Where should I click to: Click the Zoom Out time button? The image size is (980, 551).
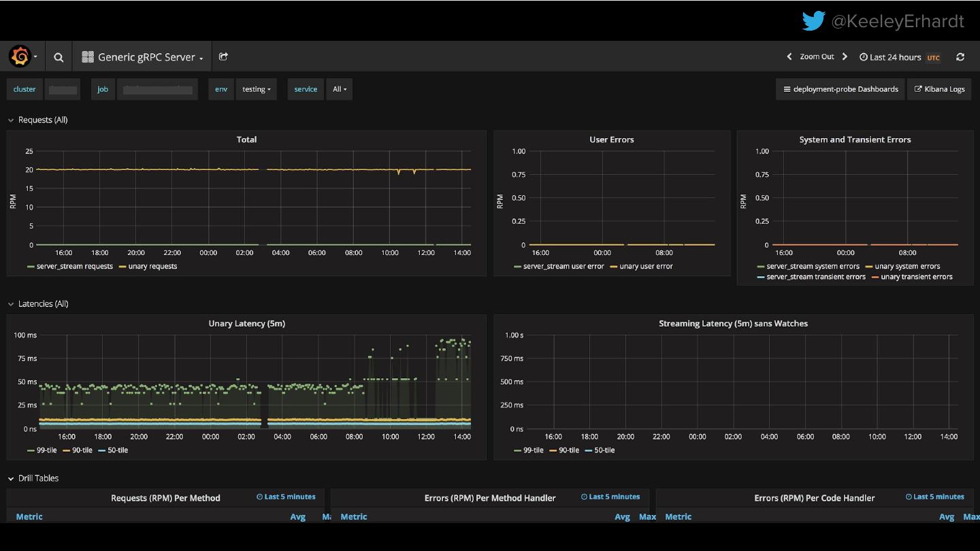[x=817, y=57]
